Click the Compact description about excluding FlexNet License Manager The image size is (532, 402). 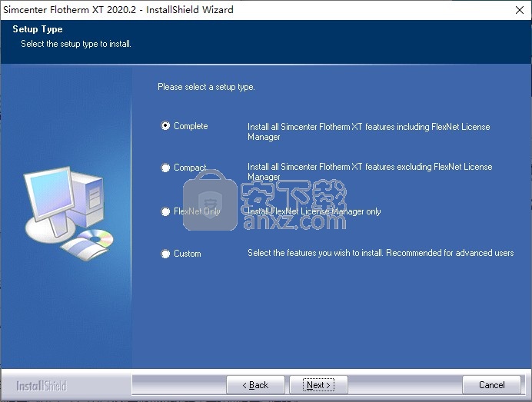(x=370, y=171)
